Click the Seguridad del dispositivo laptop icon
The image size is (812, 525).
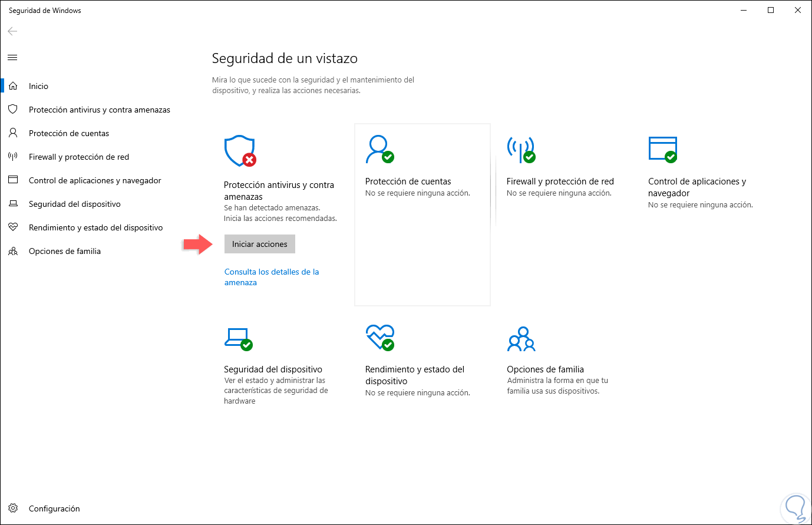click(238, 339)
